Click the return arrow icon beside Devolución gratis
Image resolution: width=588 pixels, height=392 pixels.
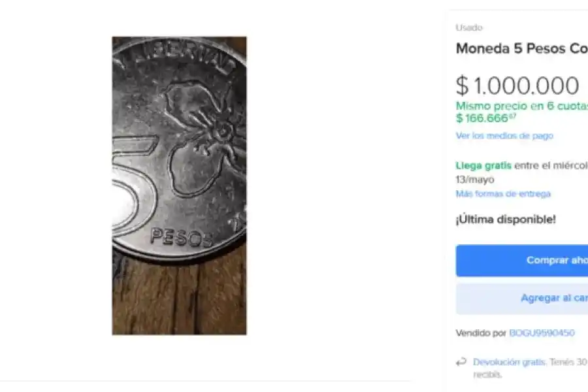tap(461, 362)
